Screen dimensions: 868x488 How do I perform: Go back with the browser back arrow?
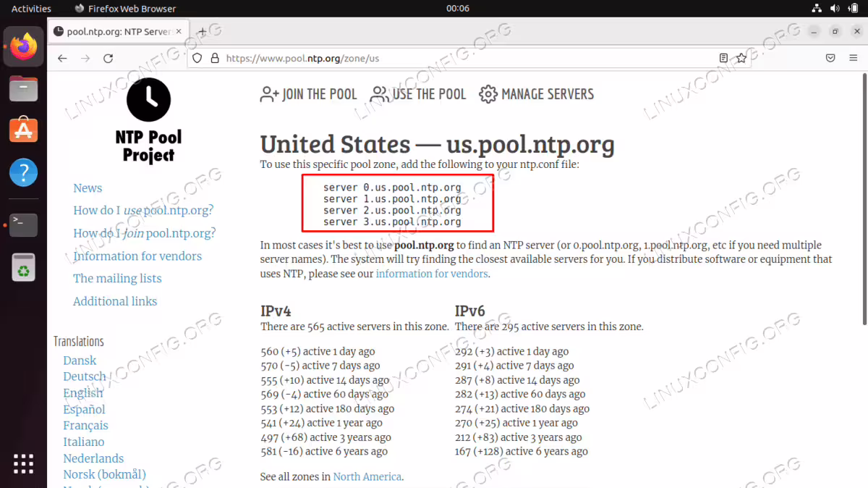click(x=62, y=59)
